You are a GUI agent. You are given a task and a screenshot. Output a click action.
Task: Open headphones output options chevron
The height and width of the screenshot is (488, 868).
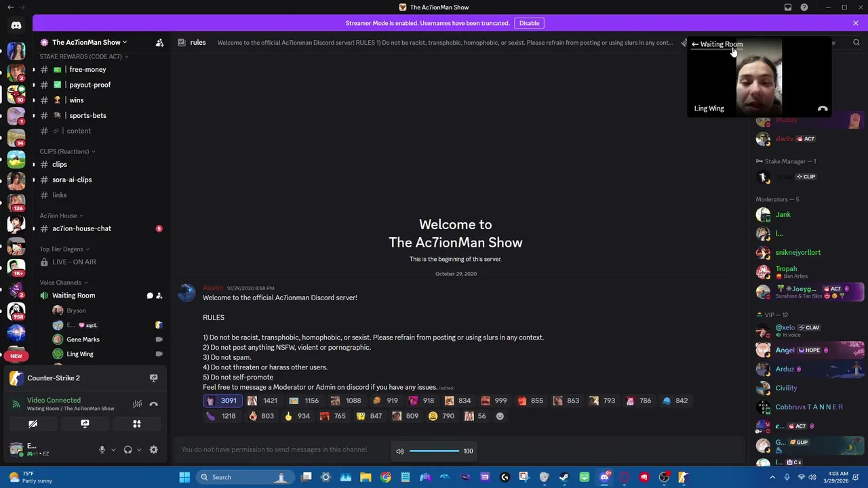click(139, 449)
